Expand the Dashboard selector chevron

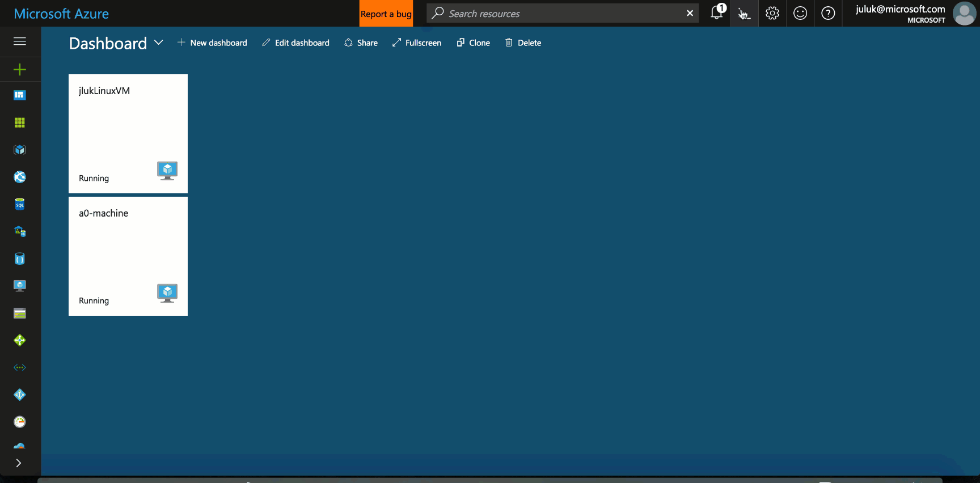[x=159, y=43]
